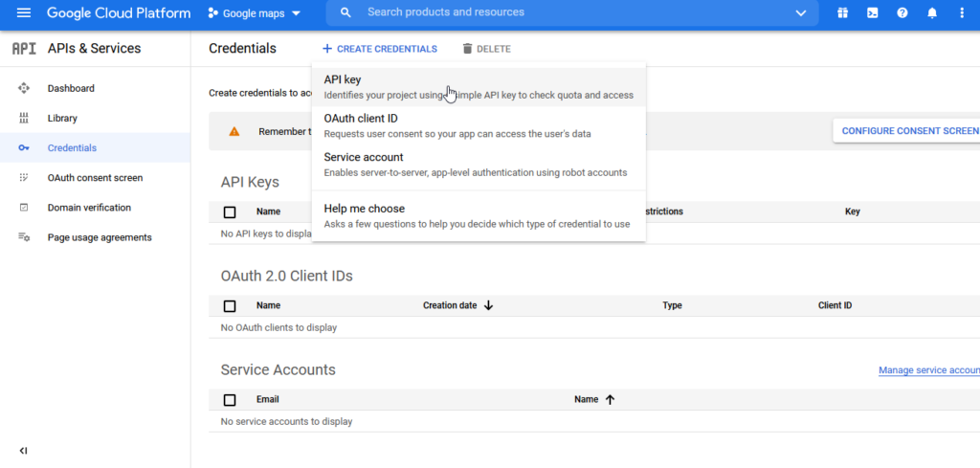Screen dimensions: 980x468
Task: Click the Library sidebar icon
Action: (24, 119)
